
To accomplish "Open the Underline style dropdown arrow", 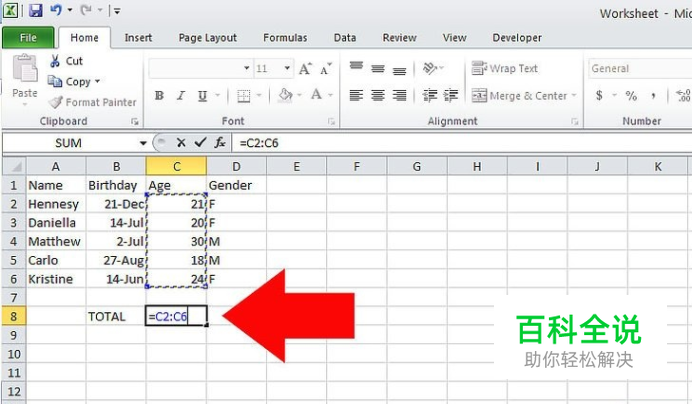I will point(217,95).
